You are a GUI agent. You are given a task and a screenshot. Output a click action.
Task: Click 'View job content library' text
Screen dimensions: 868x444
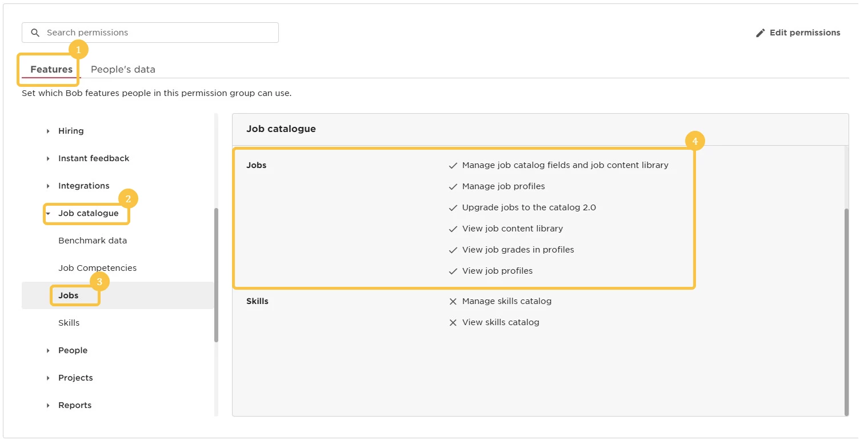click(x=513, y=229)
